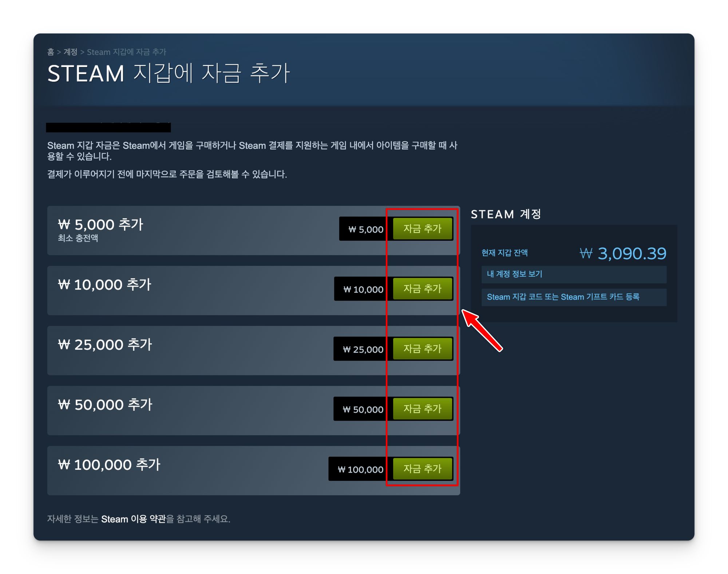Click the STEAM 계정 panel heading

[506, 214]
